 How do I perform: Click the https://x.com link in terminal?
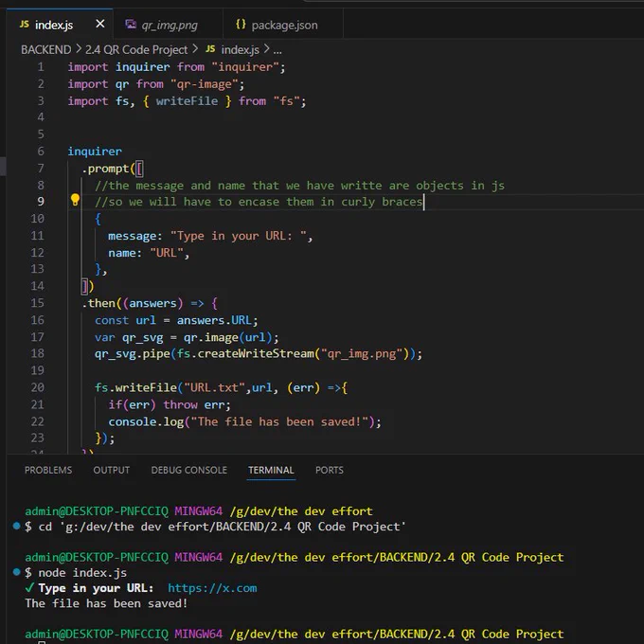pos(212,588)
